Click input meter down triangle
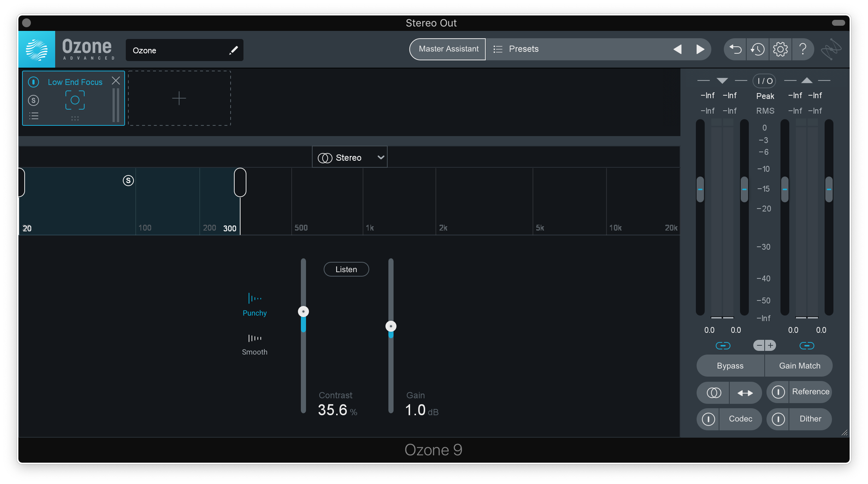Viewport: 868px width, 484px height. tap(722, 81)
